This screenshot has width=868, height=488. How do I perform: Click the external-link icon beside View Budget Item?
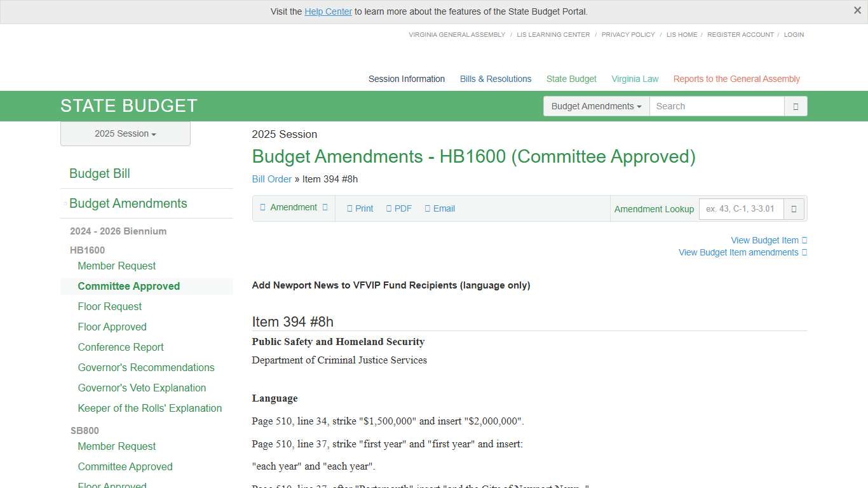[x=804, y=240]
